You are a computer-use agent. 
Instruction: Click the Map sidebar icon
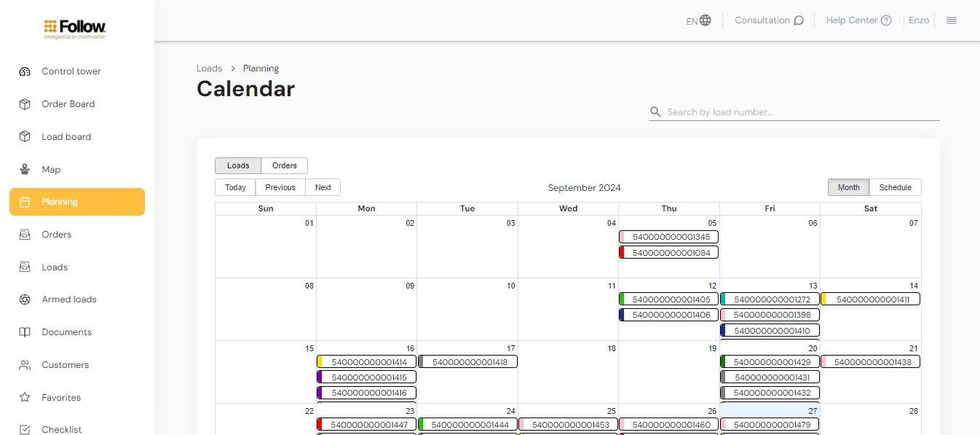tap(25, 170)
